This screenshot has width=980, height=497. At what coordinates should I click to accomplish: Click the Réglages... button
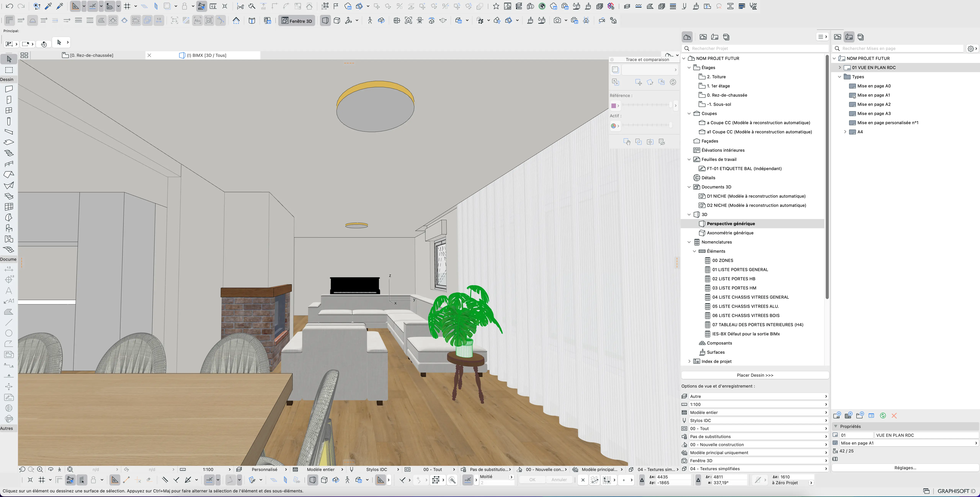(905, 468)
